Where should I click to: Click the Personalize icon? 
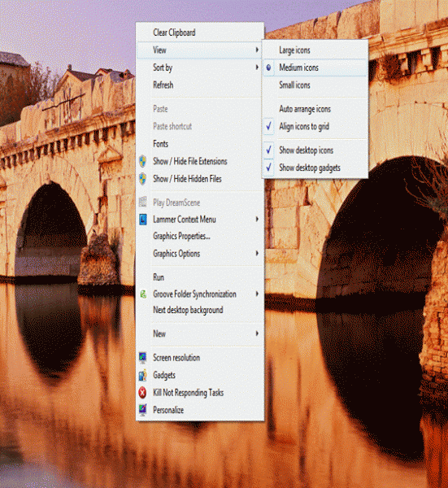142,410
